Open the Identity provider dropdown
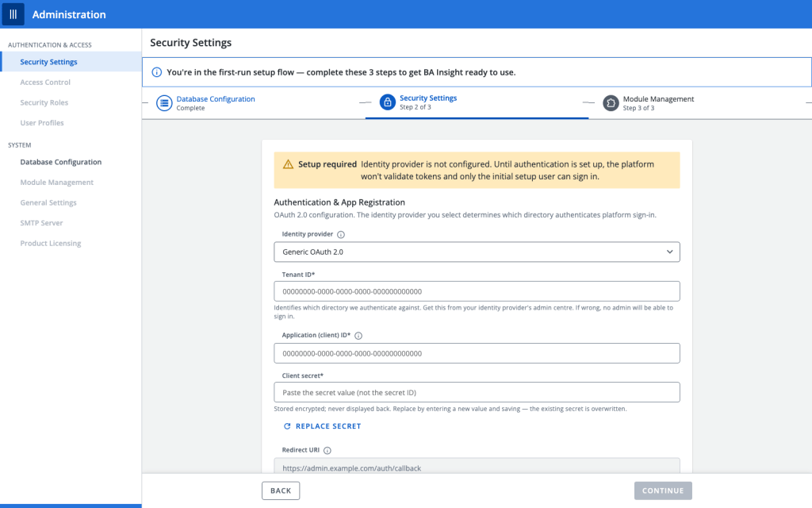This screenshot has width=812, height=508. coord(477,252)
